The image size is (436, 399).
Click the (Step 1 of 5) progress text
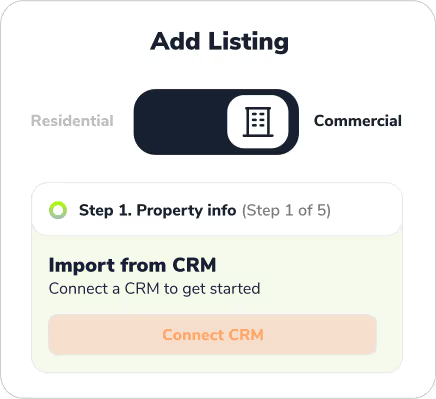pyautogui.click(x=286, y=211)
